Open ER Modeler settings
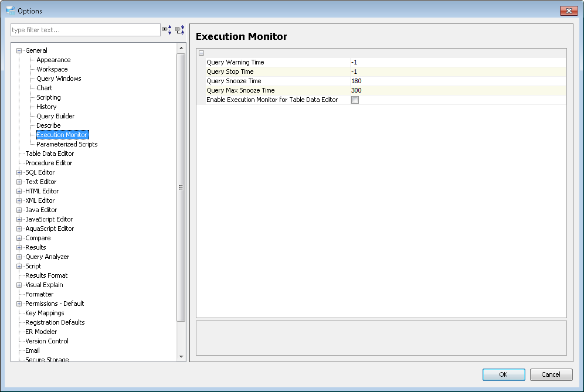584x392 pixels. [41, 332]
